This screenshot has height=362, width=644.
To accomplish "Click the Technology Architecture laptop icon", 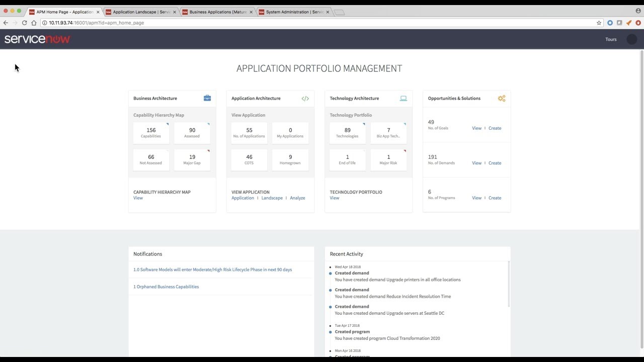I will (x=403, y=99).
